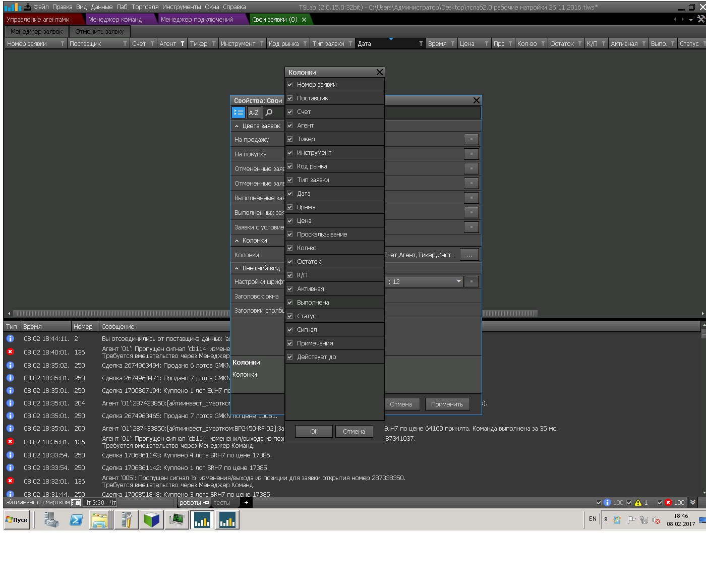
Task: Show hidden tray icons arrow
Action: [x=606, y=519]
